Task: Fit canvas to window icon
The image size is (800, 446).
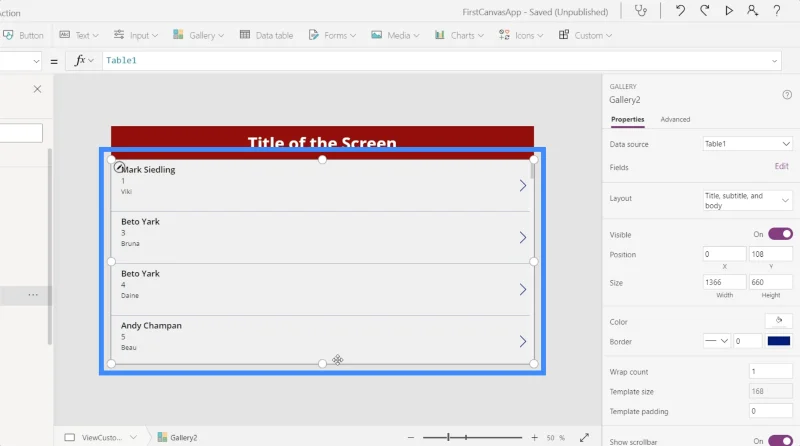Action: tap(584, 437)
